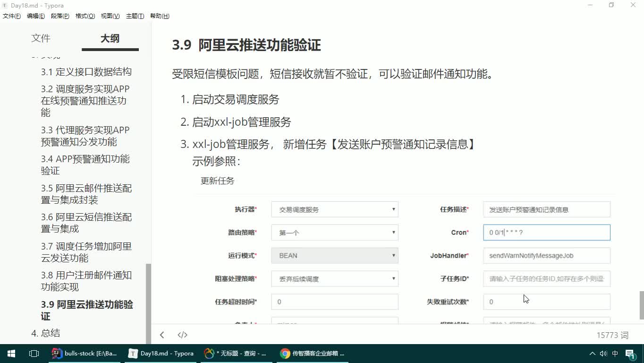Jump to outline item 3.3 代理服务实现APP
This screenshot has height=363, width=644.
click(x=85, y=136)
